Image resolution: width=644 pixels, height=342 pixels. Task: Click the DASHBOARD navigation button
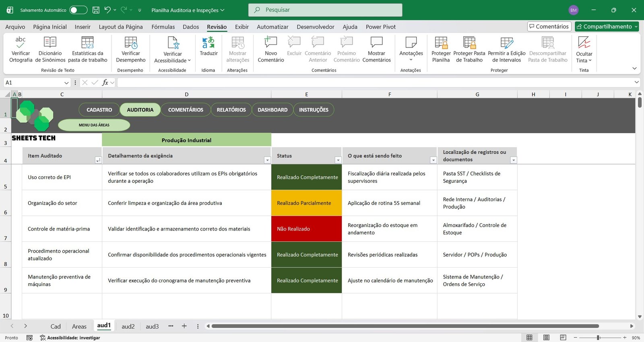272,110
